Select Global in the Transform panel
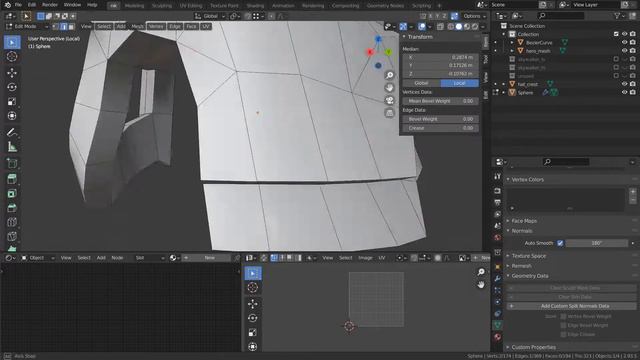The height and width of the screenshot is (360, 640). [421, 83]
